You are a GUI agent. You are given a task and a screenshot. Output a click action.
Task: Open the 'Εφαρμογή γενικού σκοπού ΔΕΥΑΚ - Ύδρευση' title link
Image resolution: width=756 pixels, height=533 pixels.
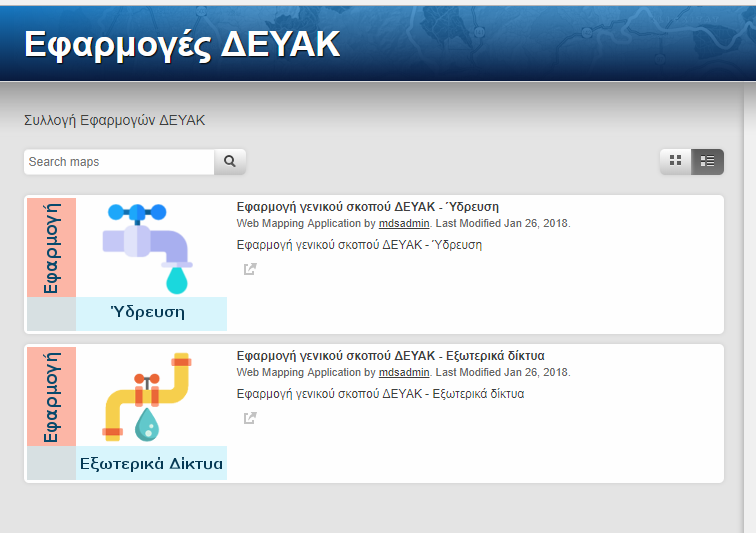367,207
